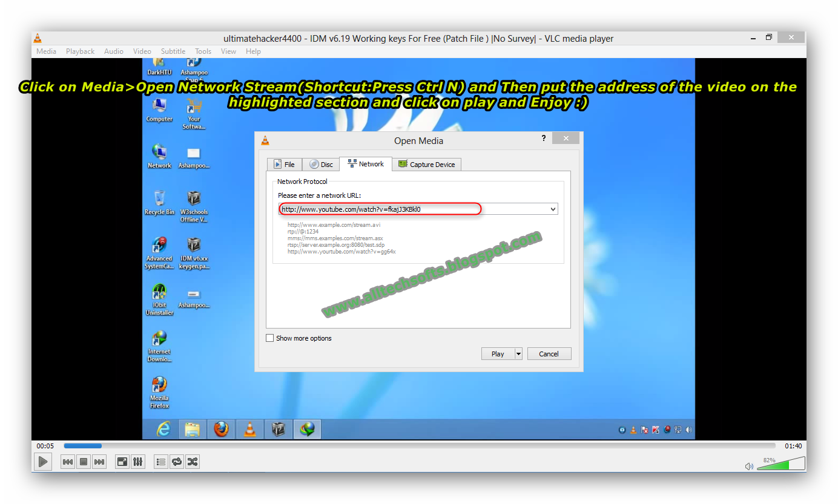This screenshot has height=504, width=838.
Task: Switch to the File tab in Open Media
Action: pos(285,164)
